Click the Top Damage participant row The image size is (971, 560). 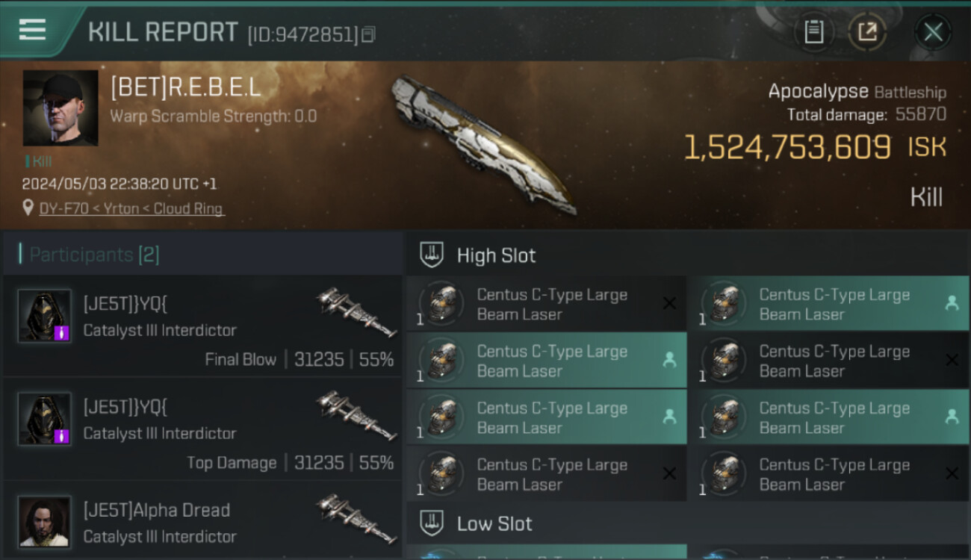202,429
